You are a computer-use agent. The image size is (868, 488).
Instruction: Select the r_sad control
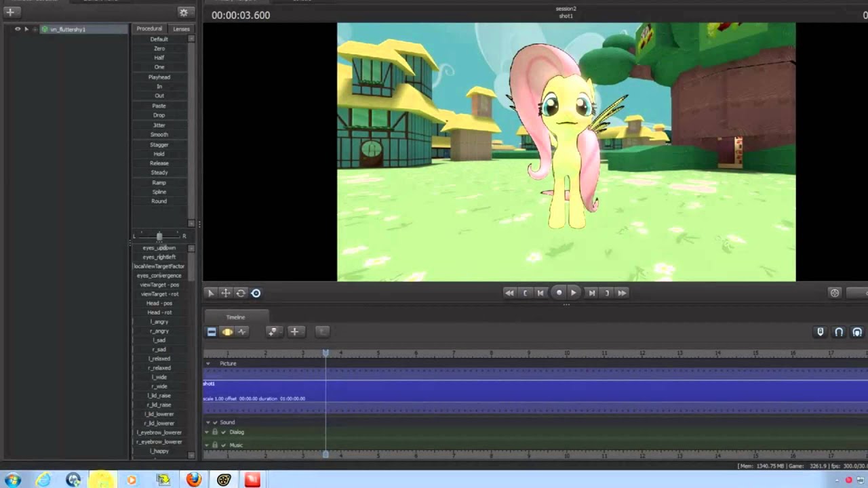click(159, 350)
